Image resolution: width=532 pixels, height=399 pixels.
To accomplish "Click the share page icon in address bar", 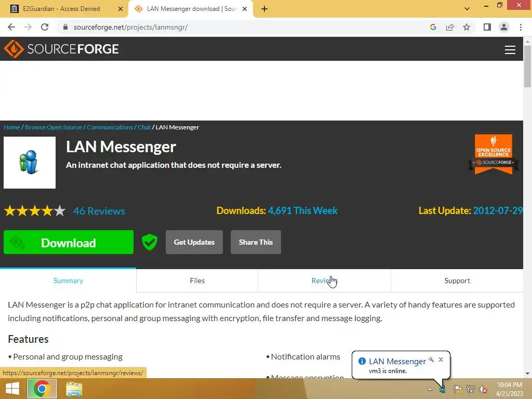I will pos(450,27).
